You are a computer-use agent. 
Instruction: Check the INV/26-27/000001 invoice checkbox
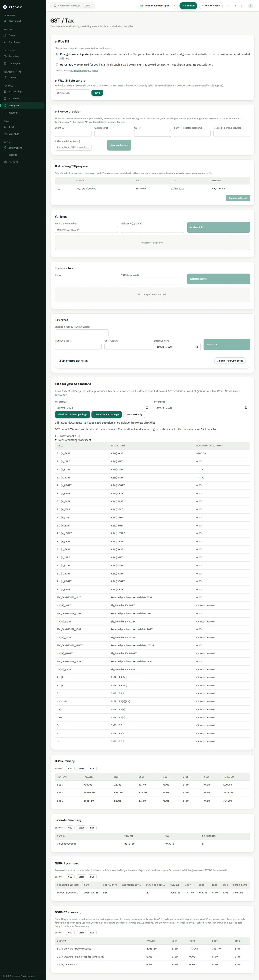click(x=59, y=188)
